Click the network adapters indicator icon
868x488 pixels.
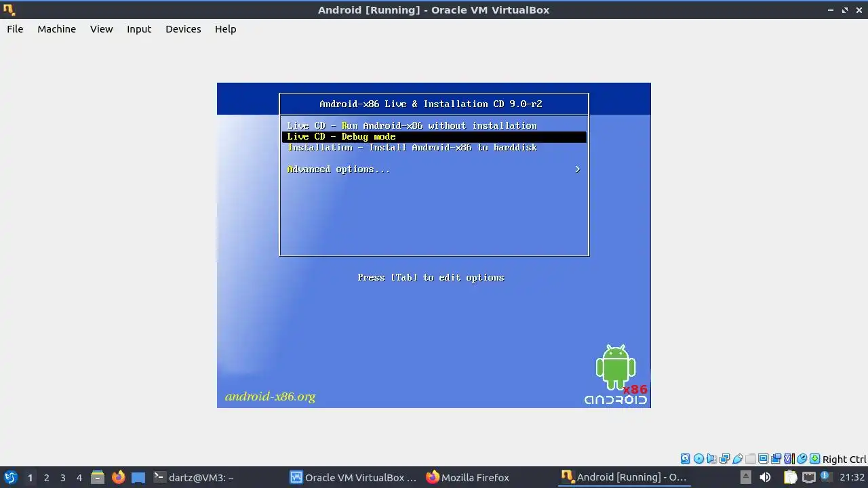[x=724, y=459]
